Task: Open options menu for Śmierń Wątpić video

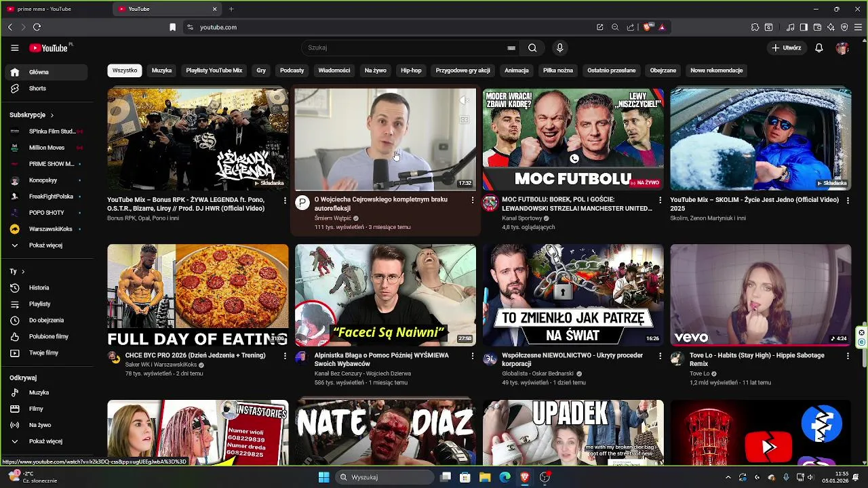Action: 473,200
